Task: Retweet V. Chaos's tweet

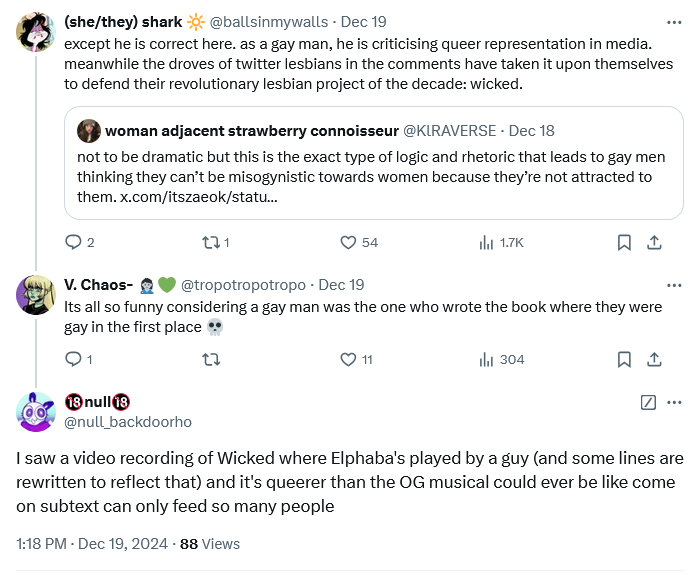Action: tap(211, 359)
